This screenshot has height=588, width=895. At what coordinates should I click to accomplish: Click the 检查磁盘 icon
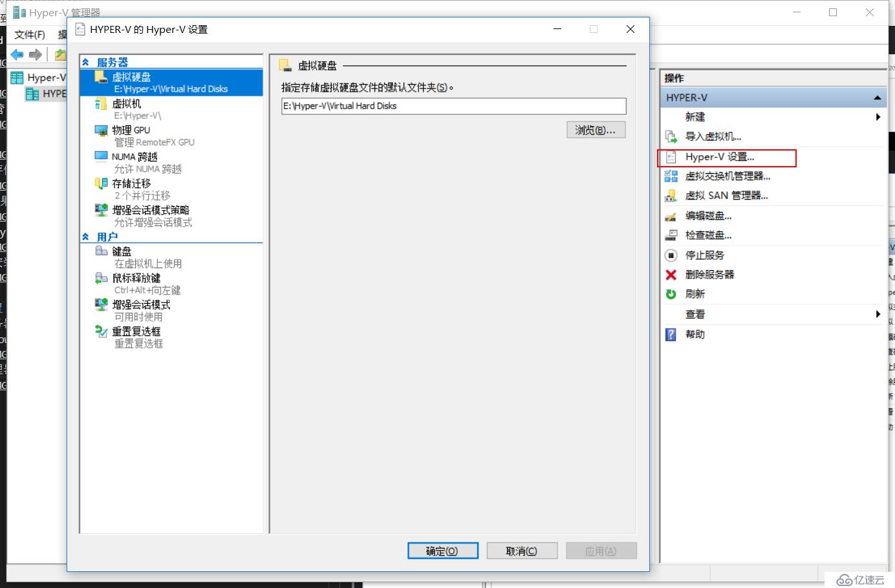pos(671,235)
